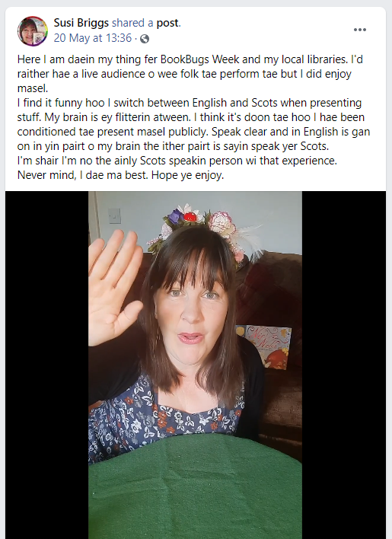Click the Susi Briggs name link
The width and height of the screenshot is (392, 539).
[81, 23]
